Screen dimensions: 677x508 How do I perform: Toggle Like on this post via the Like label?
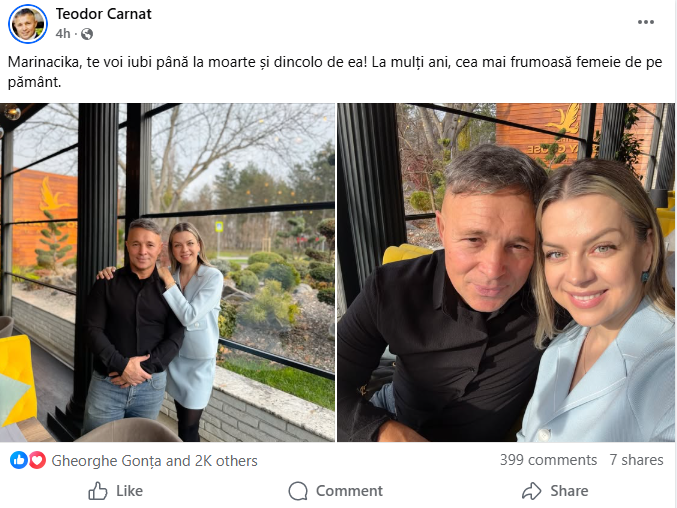(x=130, y=491)
